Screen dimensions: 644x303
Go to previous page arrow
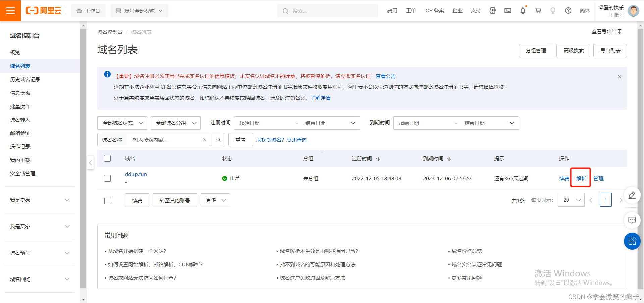(x=591, y=200)
